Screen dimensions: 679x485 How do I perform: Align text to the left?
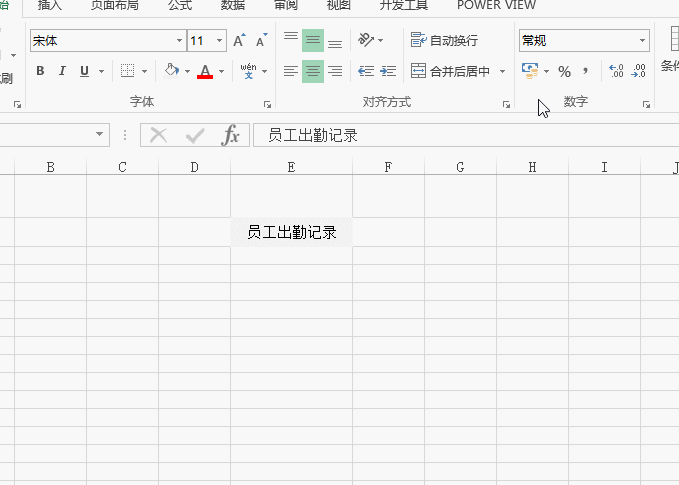291,71
